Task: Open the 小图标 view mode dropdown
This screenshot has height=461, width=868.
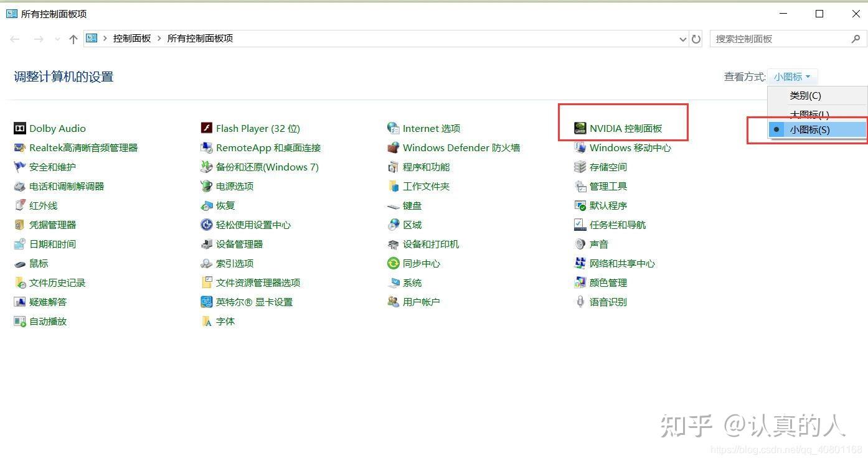Action: point(792,77)
